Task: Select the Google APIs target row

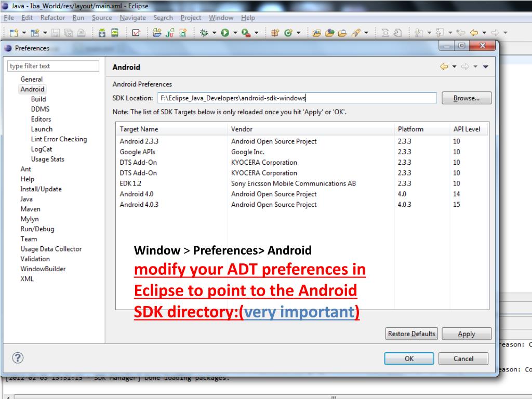Action: (302, 152)
